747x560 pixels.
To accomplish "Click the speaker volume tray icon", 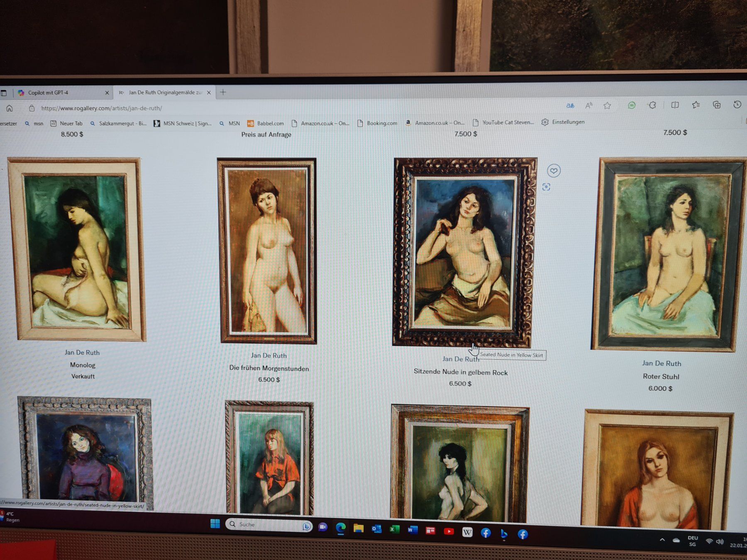I will (720, 542).
